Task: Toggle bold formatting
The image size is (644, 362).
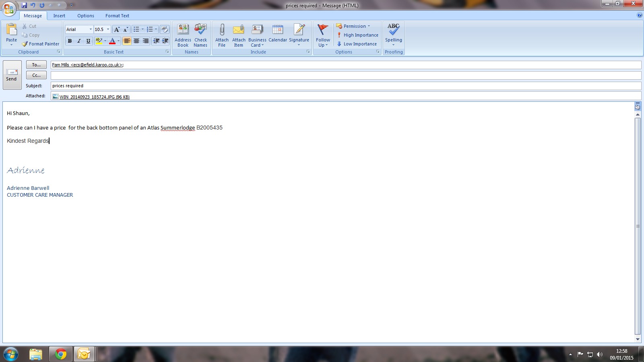Action: pos(70,41)
